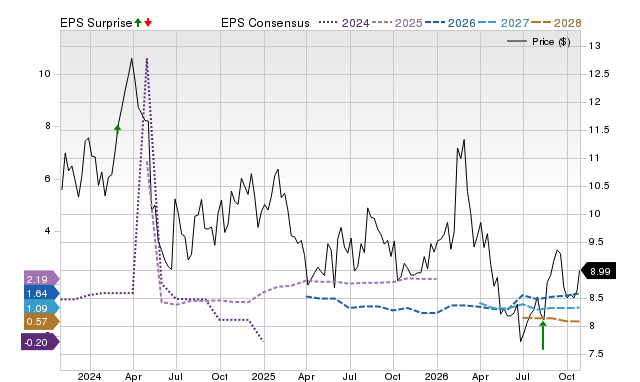The width and height of the screenshot is (640, 382).
Task: Click the 2025 EPS consensus legend entry
Action: (397, 23)
